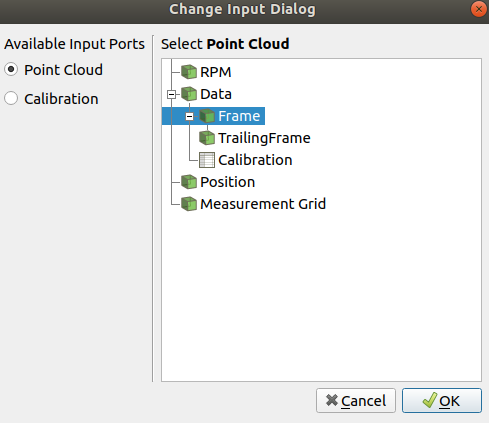
Task: Click the green checkmark icon on OK
Action: 430,400
